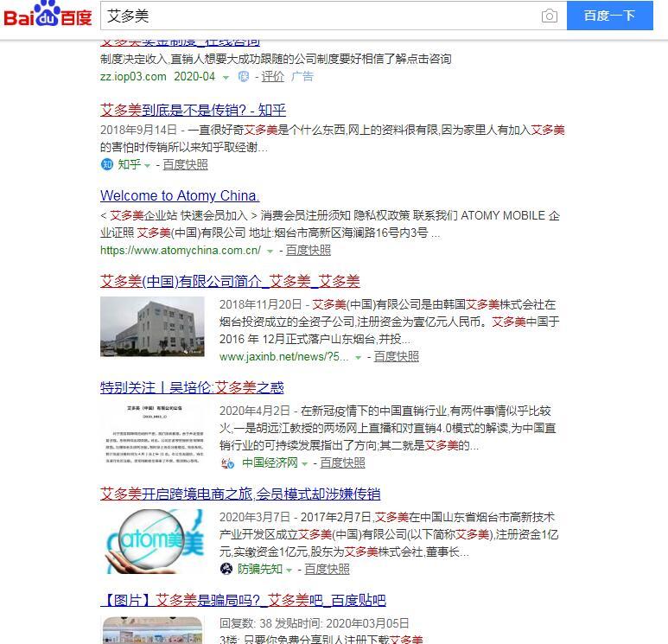Screen dimensions: 668x644
Task: Click ad snippet 制度决定收入 text
Action: 276,59
